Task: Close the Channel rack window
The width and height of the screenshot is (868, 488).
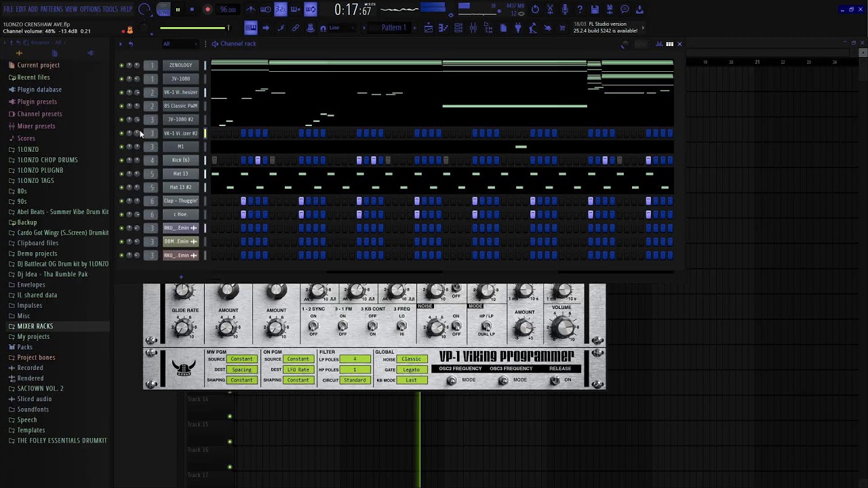Action: (x=679, y=44)
